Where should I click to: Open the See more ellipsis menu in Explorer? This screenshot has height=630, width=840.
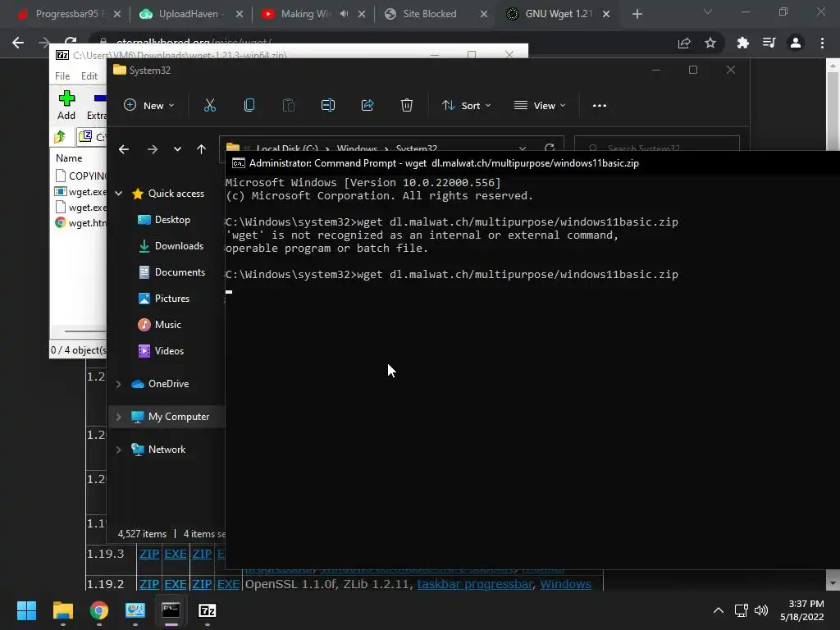(600, 106)
